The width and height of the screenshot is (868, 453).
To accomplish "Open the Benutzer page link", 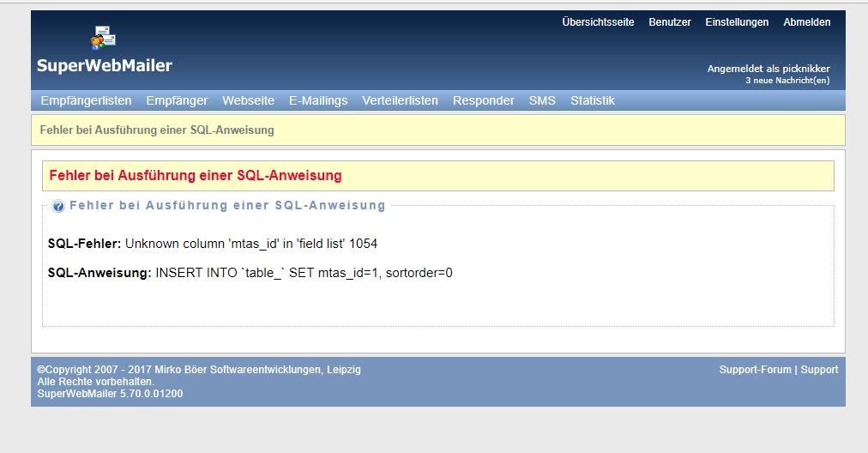I will pos(669,22).
